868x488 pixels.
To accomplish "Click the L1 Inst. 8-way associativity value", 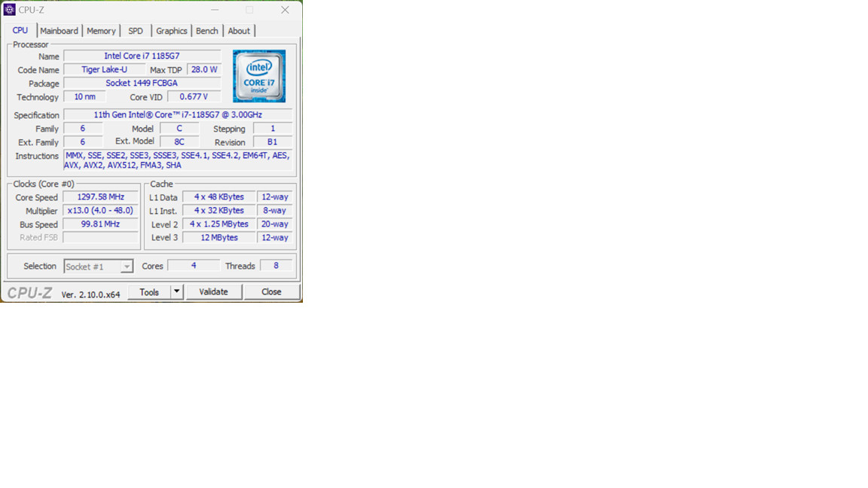I will pos(274,211).
